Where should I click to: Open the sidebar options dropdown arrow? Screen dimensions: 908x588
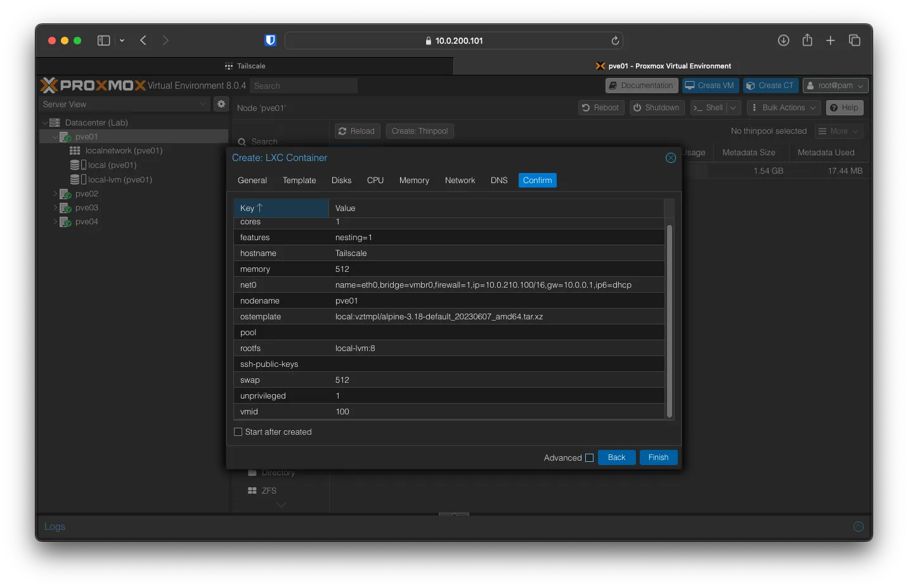point(122,41)
